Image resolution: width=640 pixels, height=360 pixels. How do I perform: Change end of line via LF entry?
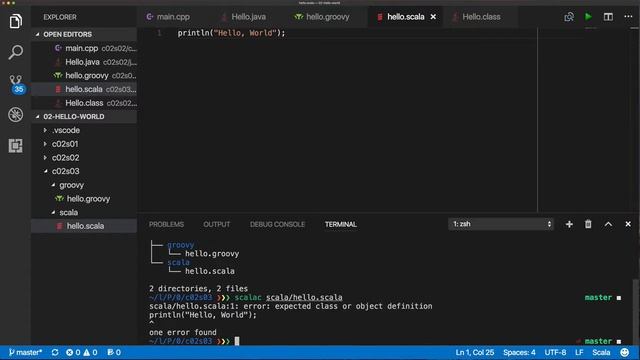[x=579, y=352]
